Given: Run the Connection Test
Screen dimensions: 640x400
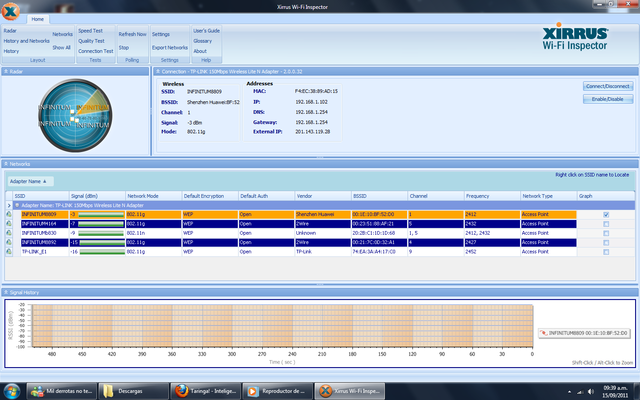Looking at the screenshot, I should pyautogui.click(x=96, y=51).
